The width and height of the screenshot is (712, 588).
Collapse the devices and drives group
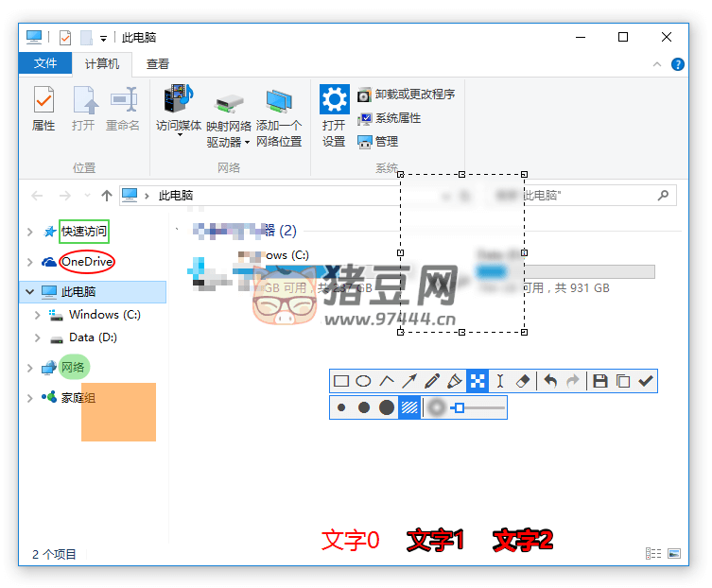tap(177, 230)
